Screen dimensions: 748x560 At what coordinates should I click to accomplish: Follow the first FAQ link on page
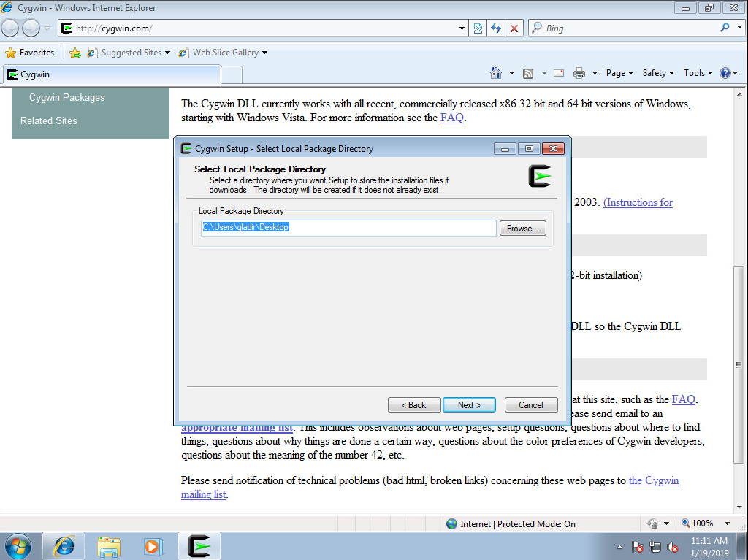click(451, 118)
